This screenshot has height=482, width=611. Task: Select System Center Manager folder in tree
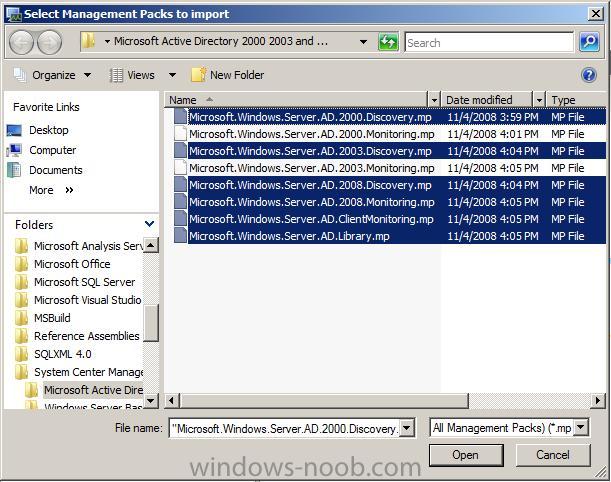coord(88,372)
